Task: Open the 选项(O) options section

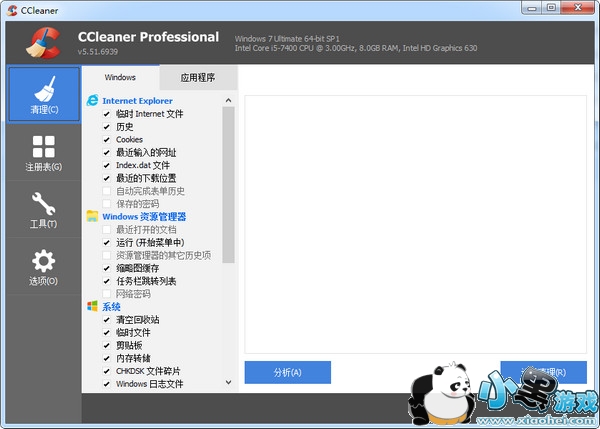Action: [44, 267]
